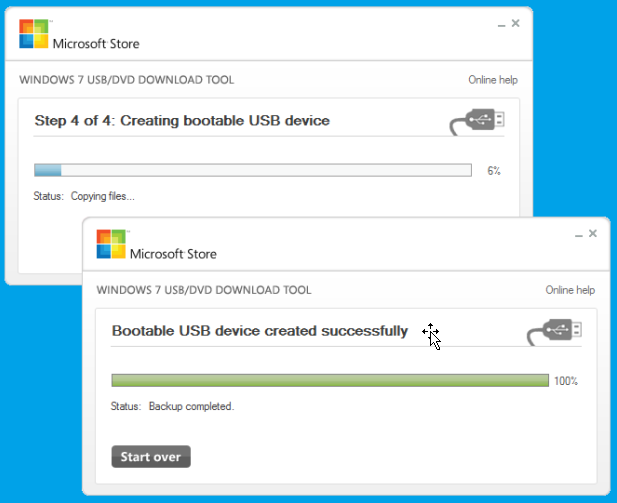This screenshot has height=503, width=617.
Task: Click the Step 4 of 4 heading text
Action: (x=182, y=121)
